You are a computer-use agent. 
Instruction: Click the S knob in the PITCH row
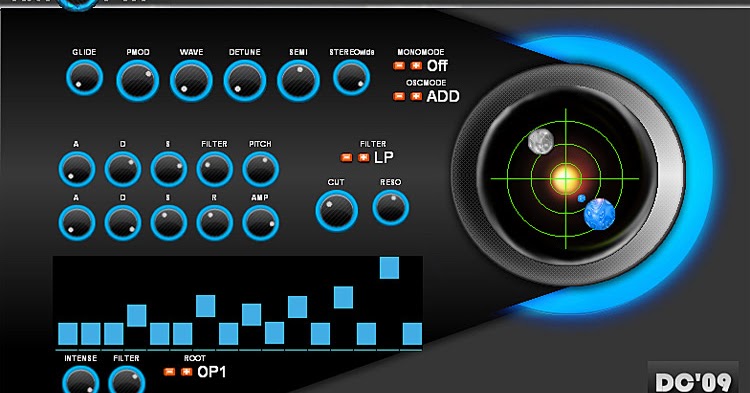[x=168, y=169]
